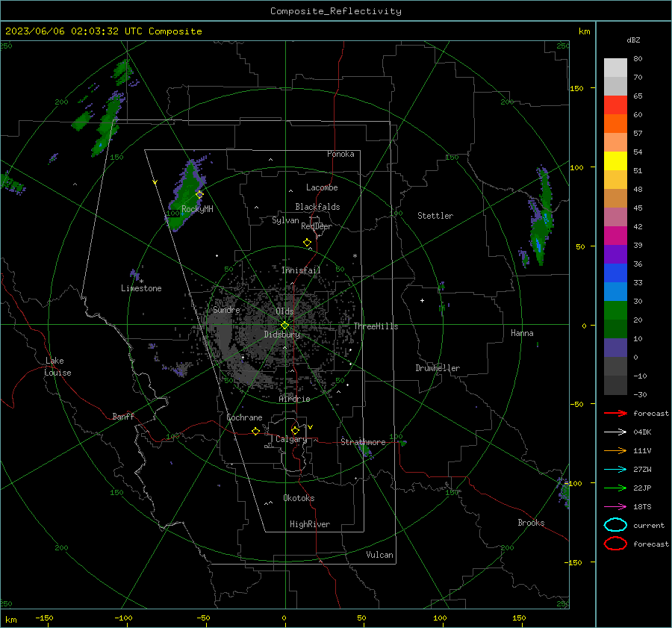The image size is (672, 628).
Task: Pick the bright green 30 dBZ swatch
Action: point(615,310)
